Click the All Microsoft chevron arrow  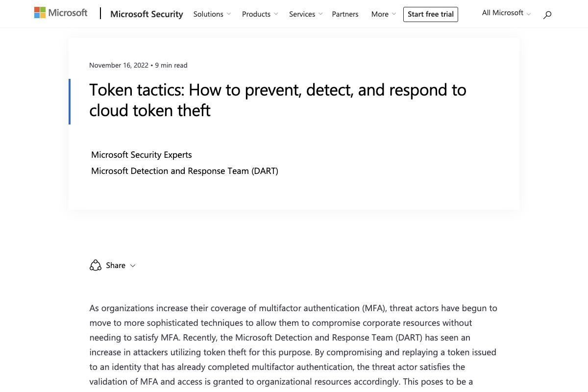click(529, 14)
